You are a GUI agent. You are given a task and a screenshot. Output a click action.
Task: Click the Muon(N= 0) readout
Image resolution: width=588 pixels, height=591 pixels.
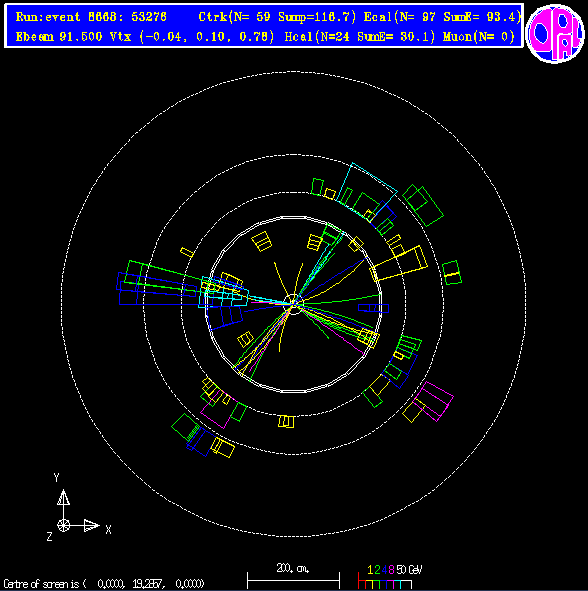(479, 37)
